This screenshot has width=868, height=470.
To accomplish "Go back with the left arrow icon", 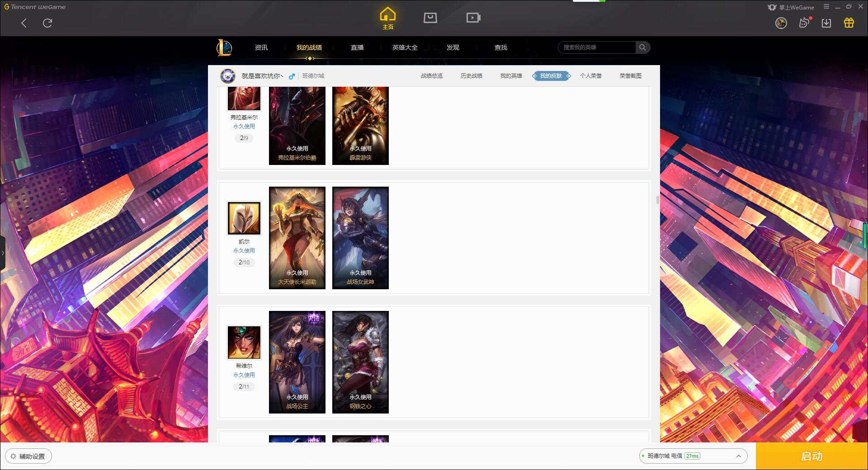I will coord(24,23).
